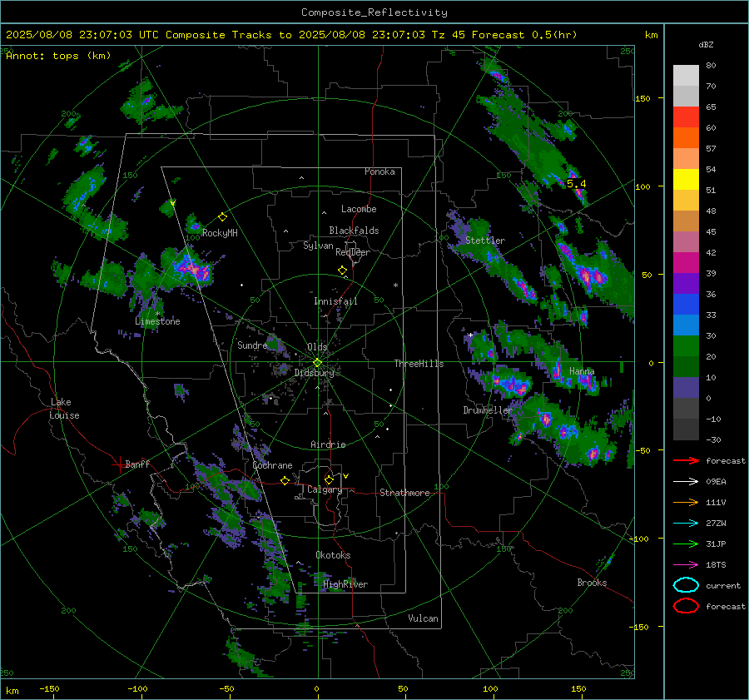The image size is (749, 700).
Task: Click the Olds town label
Action: [317, 346]
